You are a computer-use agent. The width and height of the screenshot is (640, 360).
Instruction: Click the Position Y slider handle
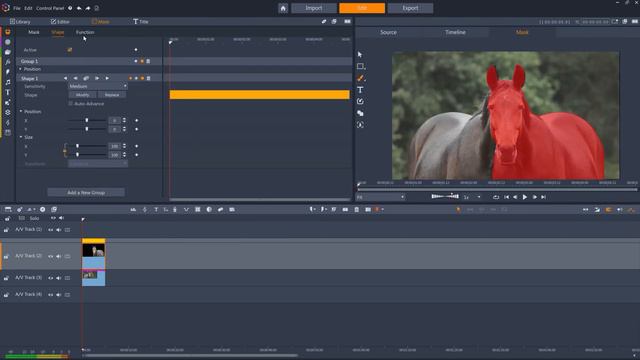pyautogui.click(x=87, y=129)
